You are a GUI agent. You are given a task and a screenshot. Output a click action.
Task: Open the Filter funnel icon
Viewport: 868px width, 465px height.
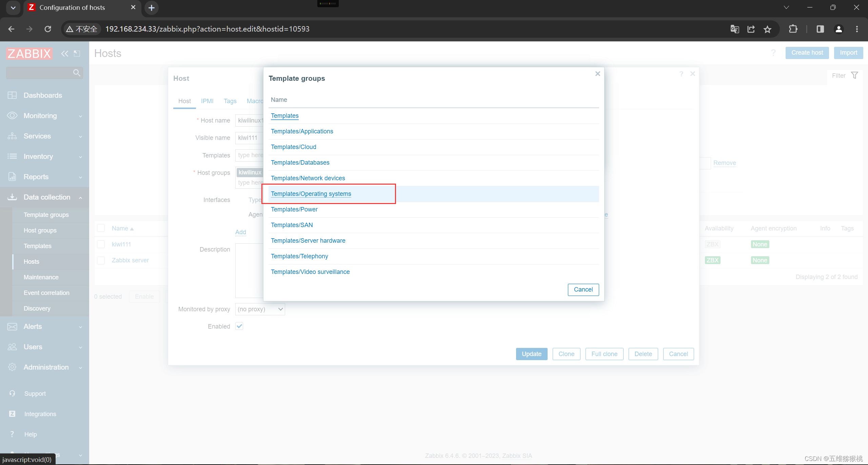tap(855, 75)
